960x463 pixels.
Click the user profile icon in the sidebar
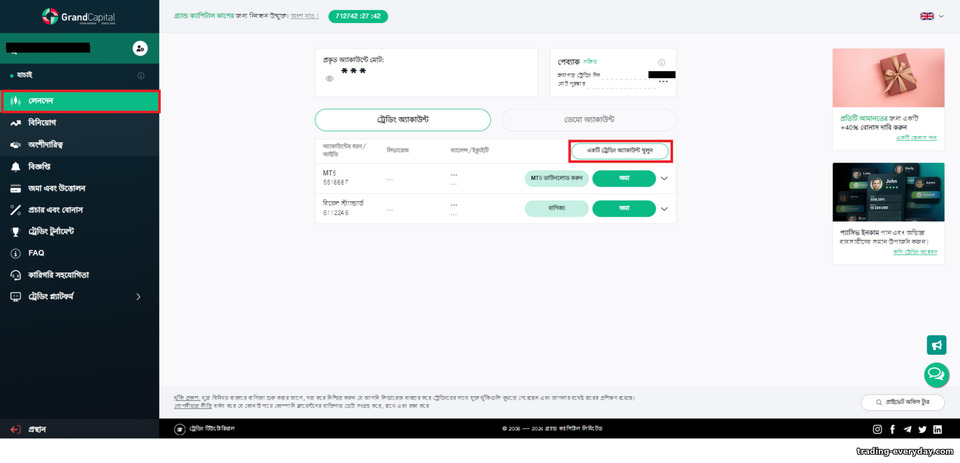tap(140, 48)
